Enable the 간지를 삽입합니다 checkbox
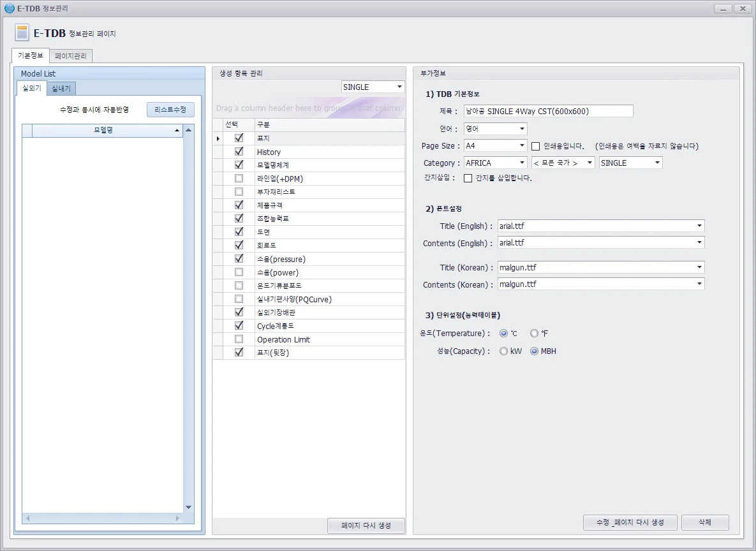Image resolution: width=756 pixels, height=551 pixels. pos(468,178)
